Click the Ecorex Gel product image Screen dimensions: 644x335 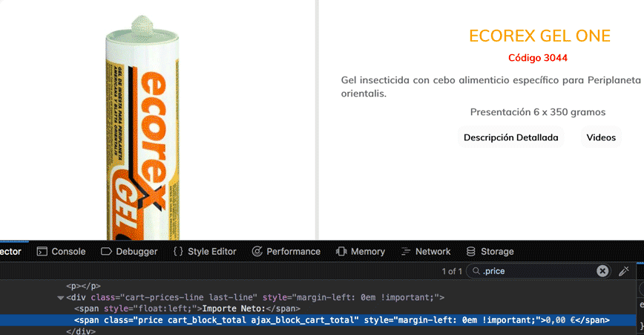(x=142, y=128)
